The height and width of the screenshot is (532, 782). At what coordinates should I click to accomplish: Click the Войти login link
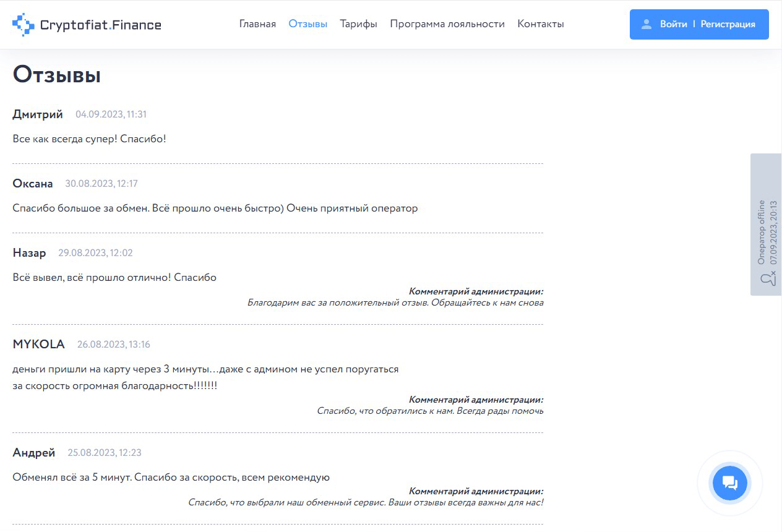(x=673, y=24)
